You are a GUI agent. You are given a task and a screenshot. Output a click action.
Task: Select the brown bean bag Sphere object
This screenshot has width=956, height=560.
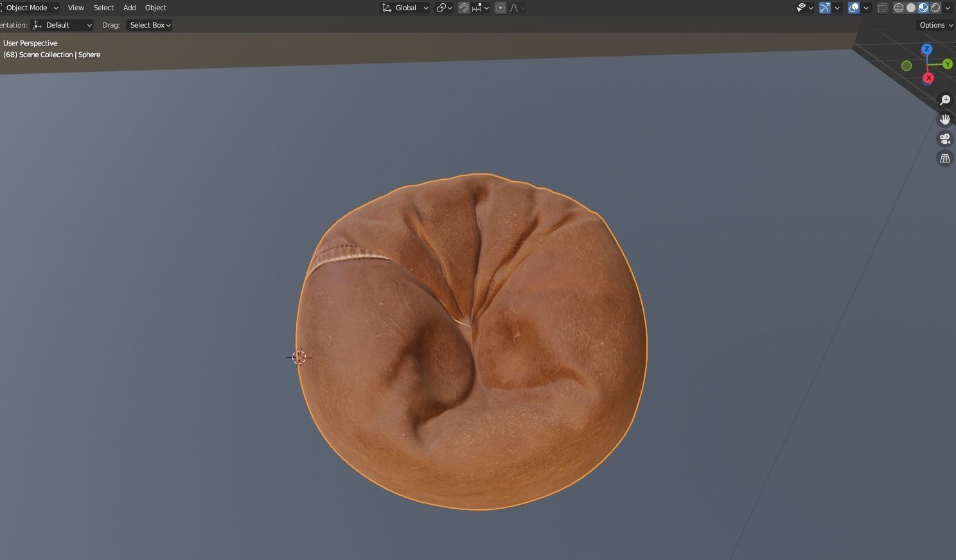(x=472, y=342)
